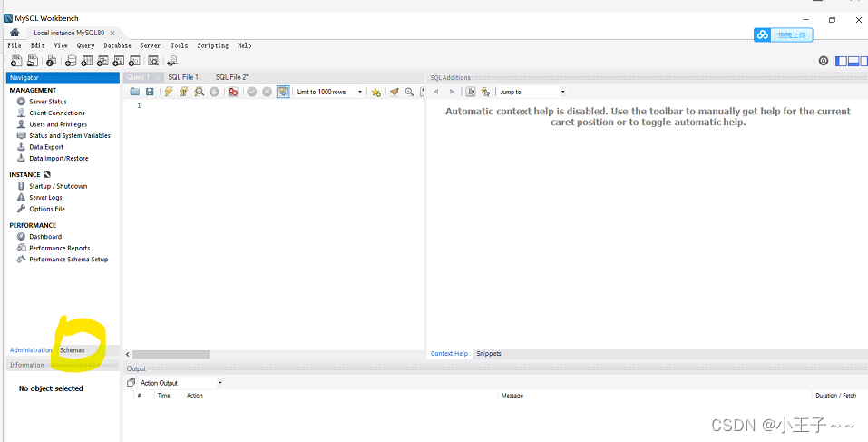Switch Navigator to Administration tab
This screenshot has height=442, width=868.
pyautogui.click(x=31, y=350)
